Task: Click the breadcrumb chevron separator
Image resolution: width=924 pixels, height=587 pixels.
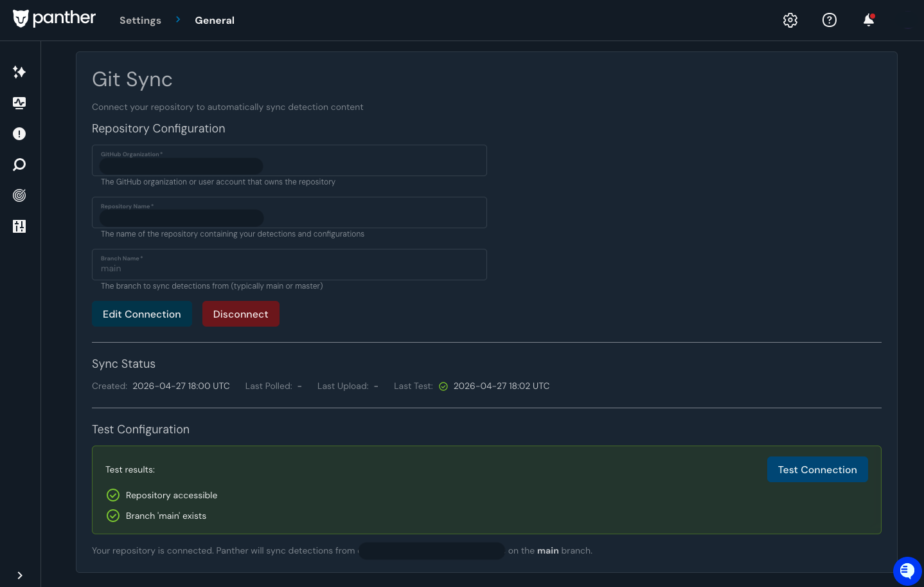Action: click(178, 20)
